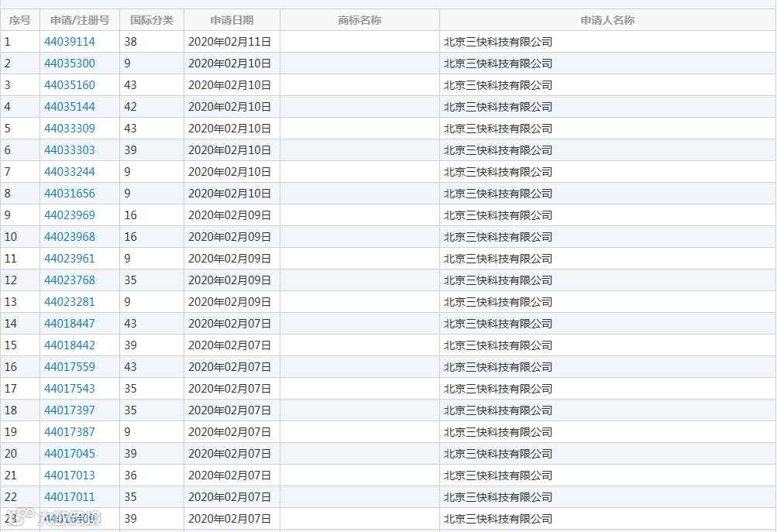Click the 申请/注册号 column header
Viewport: 777px width, 532px height.
pyautogui.click(x=80, y=20)
